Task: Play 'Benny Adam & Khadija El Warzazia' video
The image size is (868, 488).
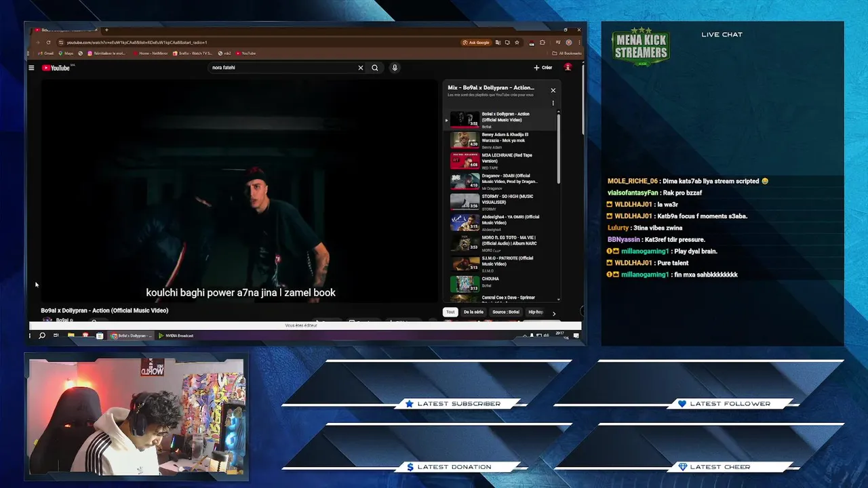Action: 500,140
